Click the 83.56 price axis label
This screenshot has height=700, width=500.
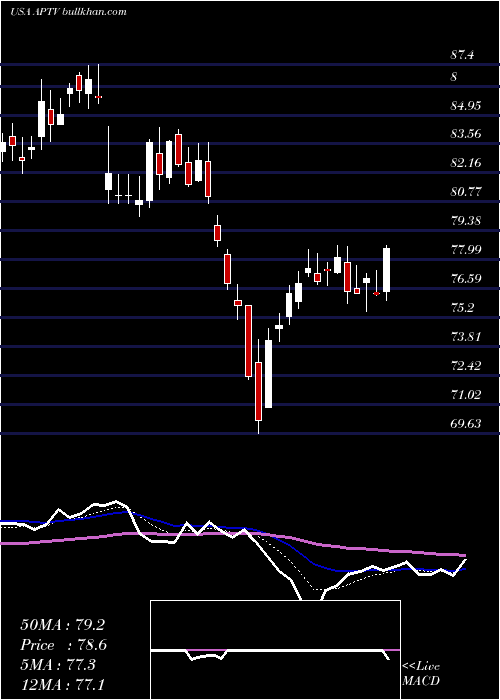[466, 134]
